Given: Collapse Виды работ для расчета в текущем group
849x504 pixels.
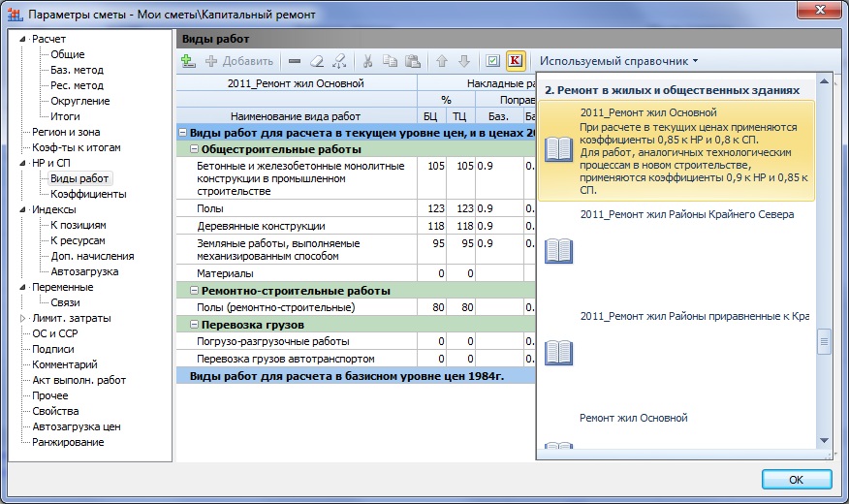Looking at the screenshot, I should coord(183,133).
